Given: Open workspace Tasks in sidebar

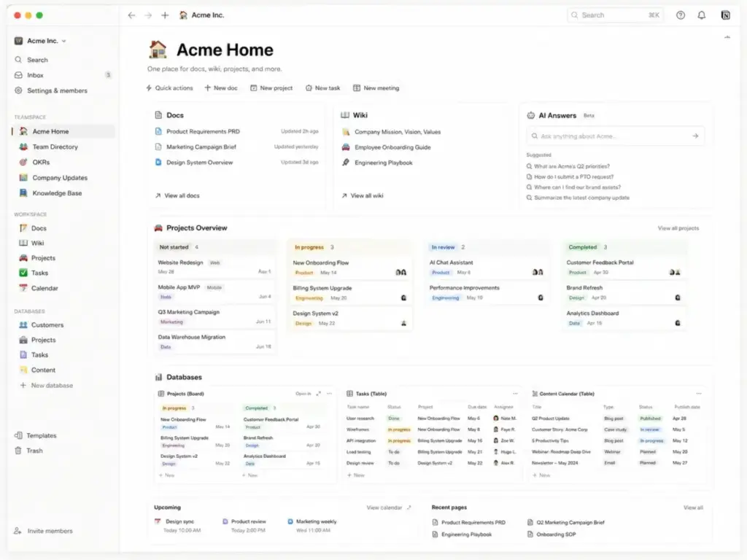Looking at the screenshot, I should [x=39, y=273].
